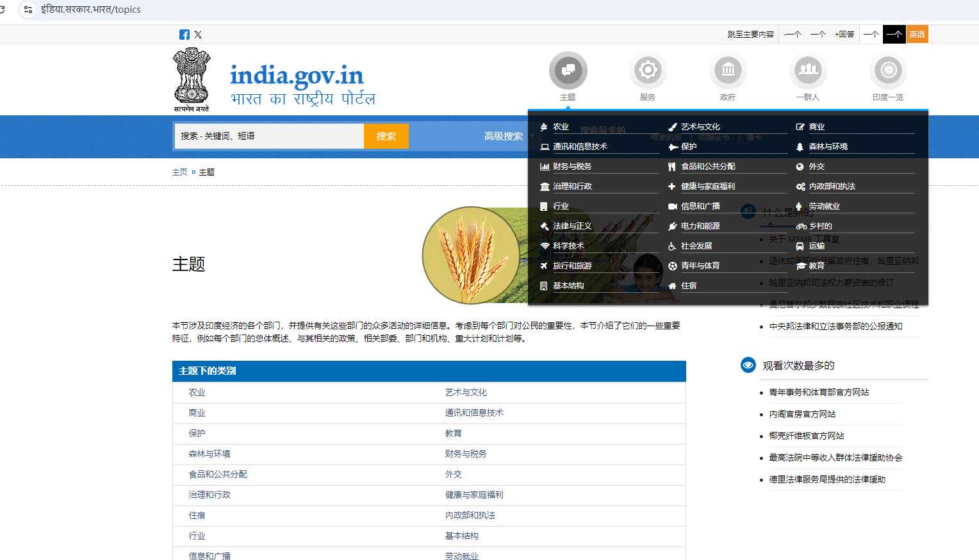Click the brush icon beside 艺术与文化 in dropdown menu
Screen dimensions: 979x560
tap(672, 127)
